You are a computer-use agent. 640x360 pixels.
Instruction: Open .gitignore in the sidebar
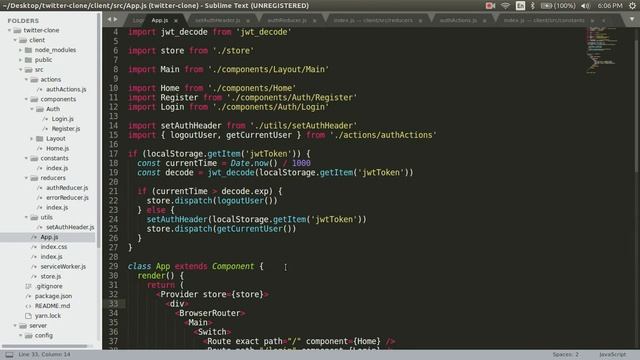(x=49, y=286)
